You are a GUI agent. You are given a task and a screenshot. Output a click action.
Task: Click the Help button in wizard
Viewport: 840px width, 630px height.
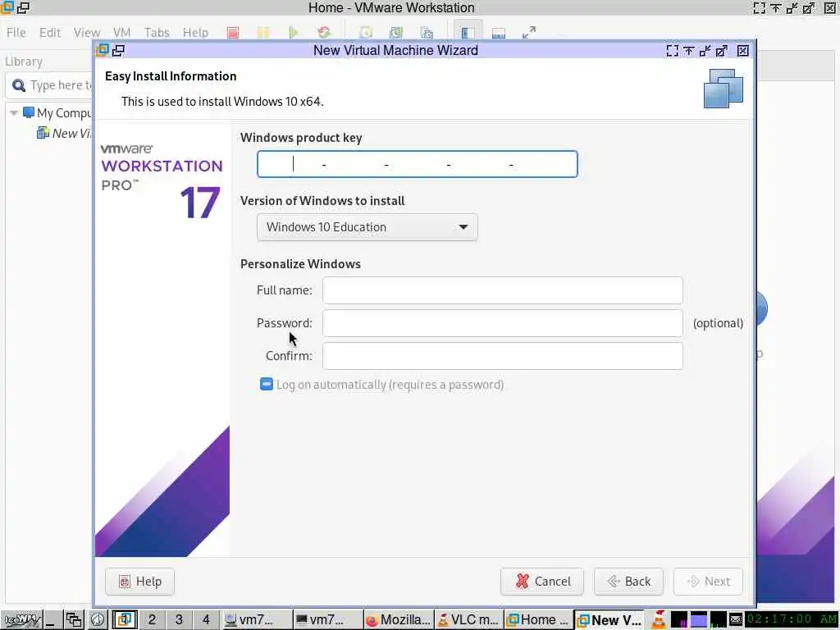139,582
